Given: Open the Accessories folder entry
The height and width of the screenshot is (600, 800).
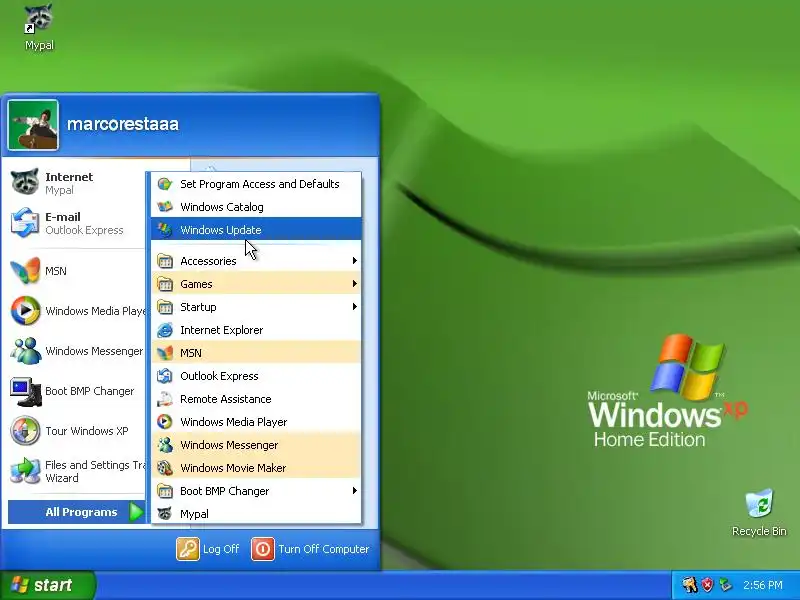Looking at the screenshot, I should tap(256, 261).
